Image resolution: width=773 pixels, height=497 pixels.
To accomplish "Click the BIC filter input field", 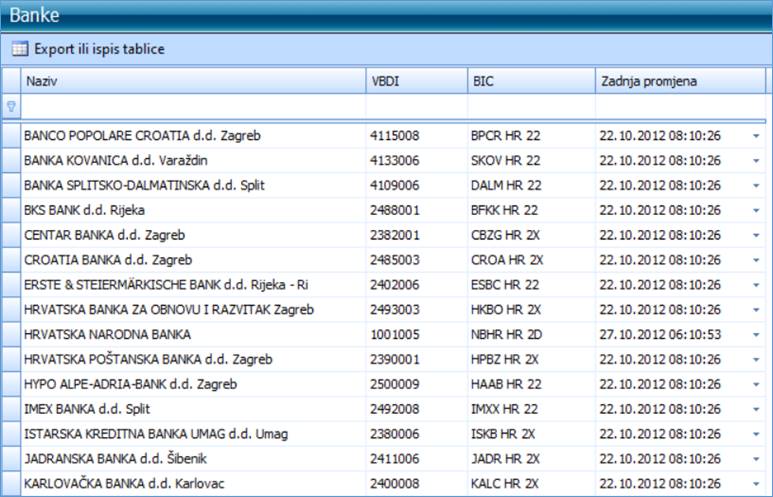I will [x=531, y=106].
